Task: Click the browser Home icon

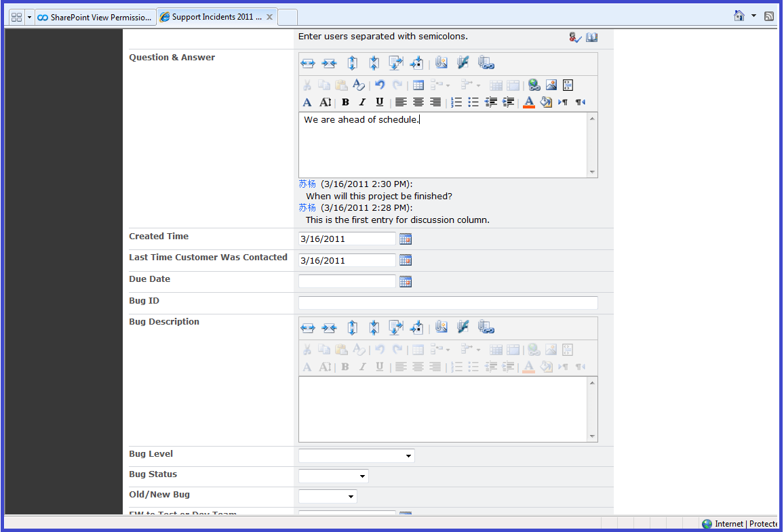Action: [x=739, y=16]
